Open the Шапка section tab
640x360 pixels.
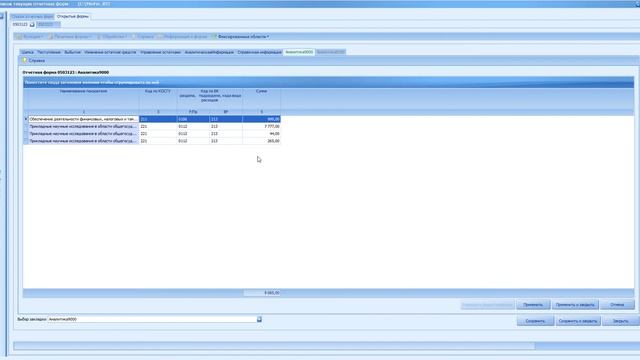coord(27,52)
